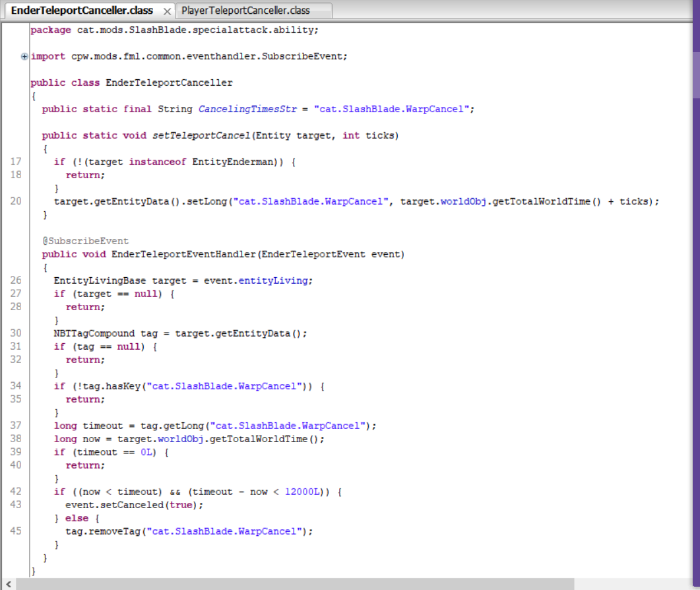This screenshot has width=700, height=590.
Task: Click EntityEnderman on line 17
Action: pos(233,162)
